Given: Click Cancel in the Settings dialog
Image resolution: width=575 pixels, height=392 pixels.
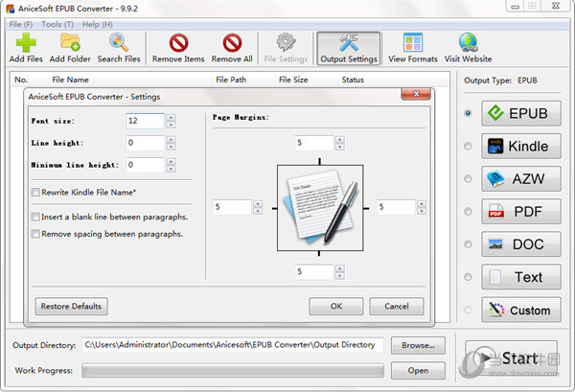Looking at the screenshot, I should [397, 306].
